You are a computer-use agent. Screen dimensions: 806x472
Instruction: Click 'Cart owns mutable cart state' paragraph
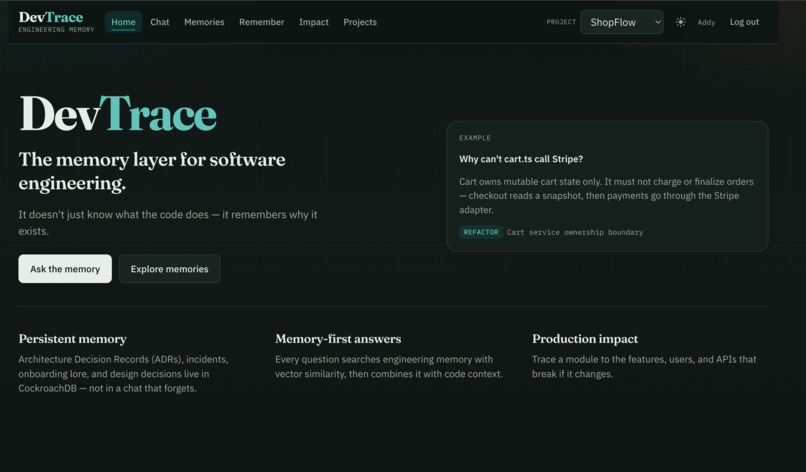606,195
